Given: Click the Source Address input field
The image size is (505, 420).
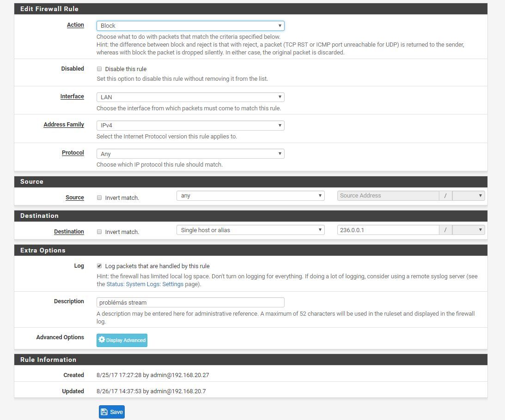Looking at the screenshot, I should (x=388, y=196).
